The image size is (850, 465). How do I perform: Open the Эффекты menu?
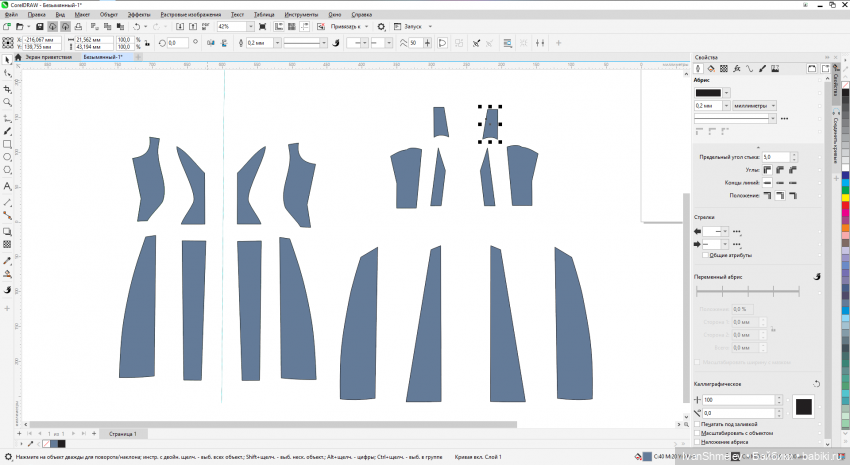[139, 15]
